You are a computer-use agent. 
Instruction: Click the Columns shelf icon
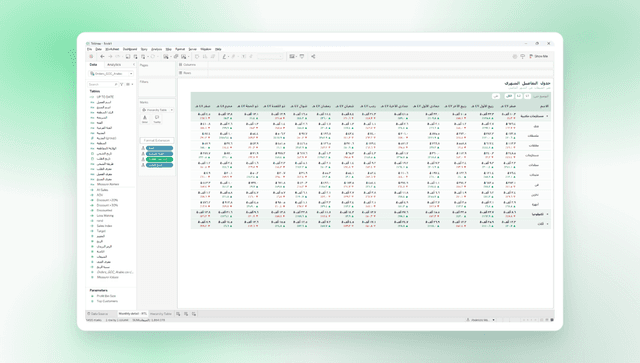[180, 65]
